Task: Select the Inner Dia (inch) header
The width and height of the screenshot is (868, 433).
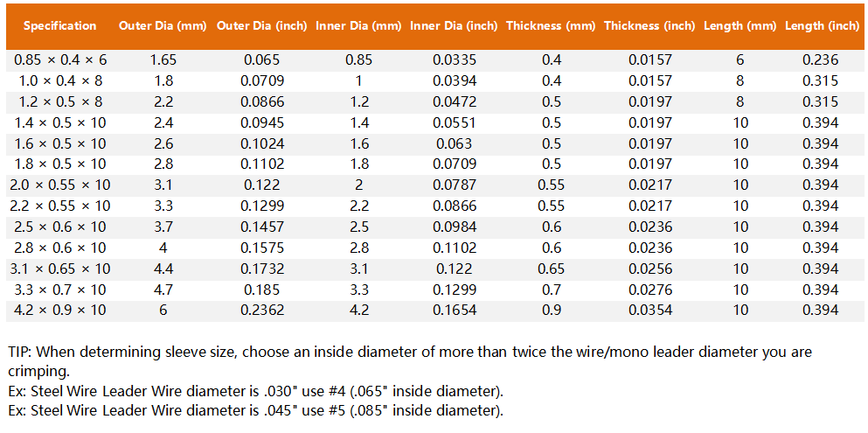Action: (x=454, y=26)
